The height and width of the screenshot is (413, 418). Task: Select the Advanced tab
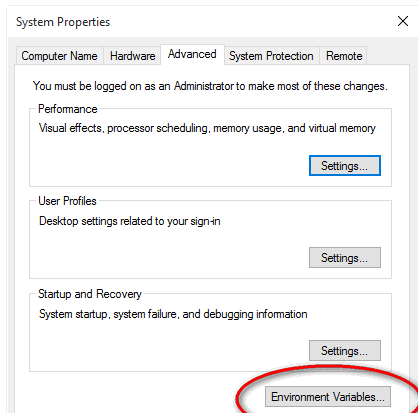point(192,54)
